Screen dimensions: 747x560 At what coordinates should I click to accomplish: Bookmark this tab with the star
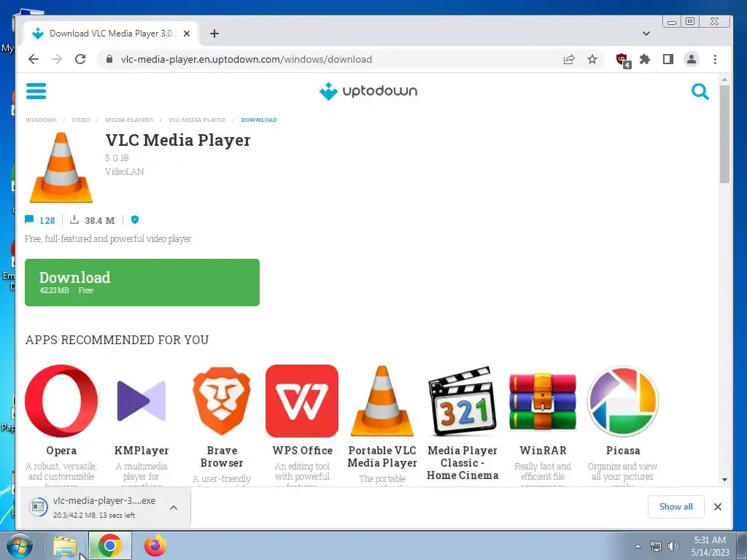(592, 60)
